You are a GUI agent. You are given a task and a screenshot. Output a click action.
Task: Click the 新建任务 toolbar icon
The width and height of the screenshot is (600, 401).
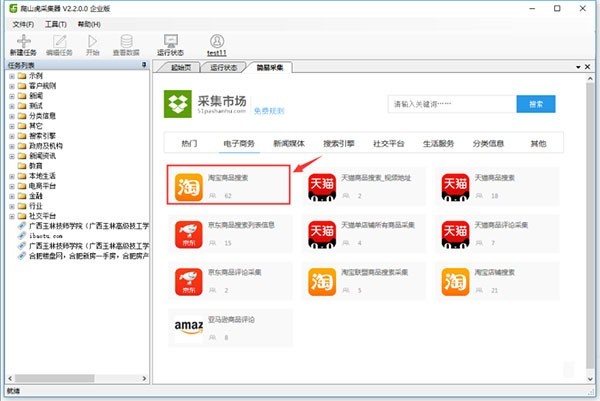(x=23, y=42)
